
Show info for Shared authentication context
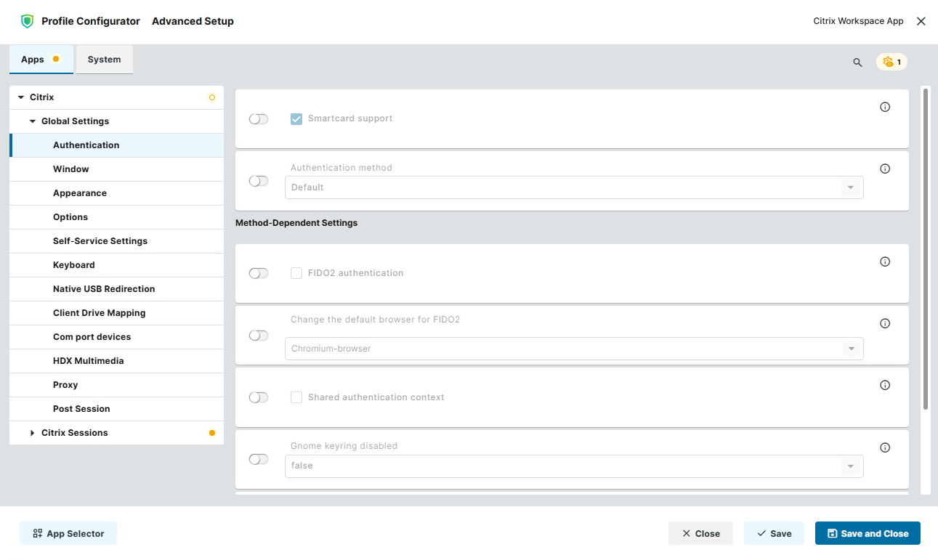pyautogui.click(x=885, y=385)
